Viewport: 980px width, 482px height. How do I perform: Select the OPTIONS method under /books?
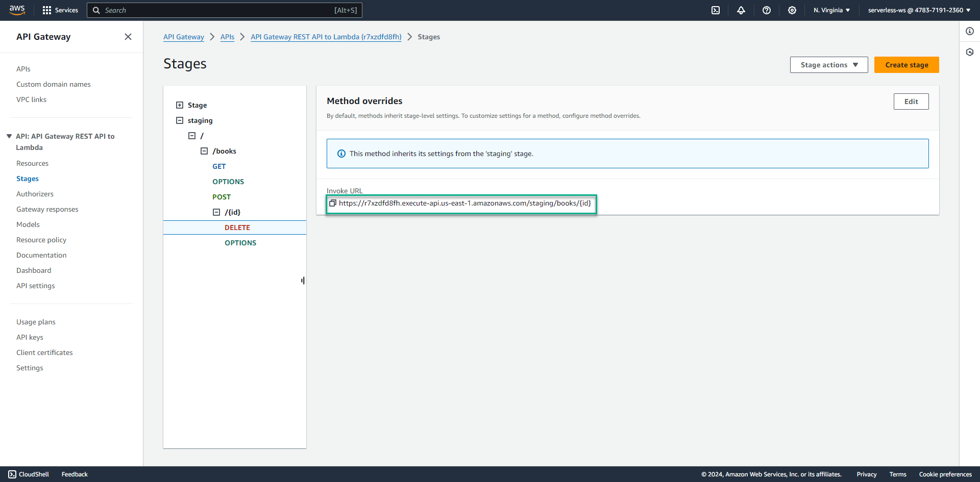228,182
